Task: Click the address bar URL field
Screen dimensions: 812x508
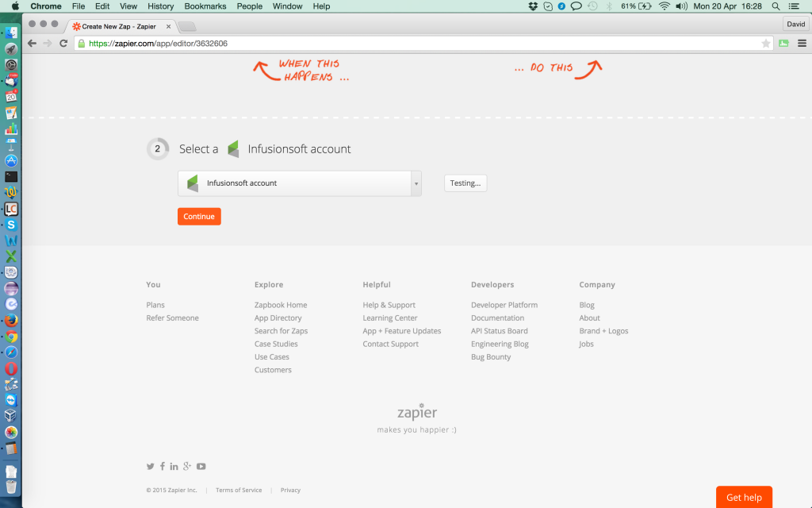Action: (x=423, y=44)
